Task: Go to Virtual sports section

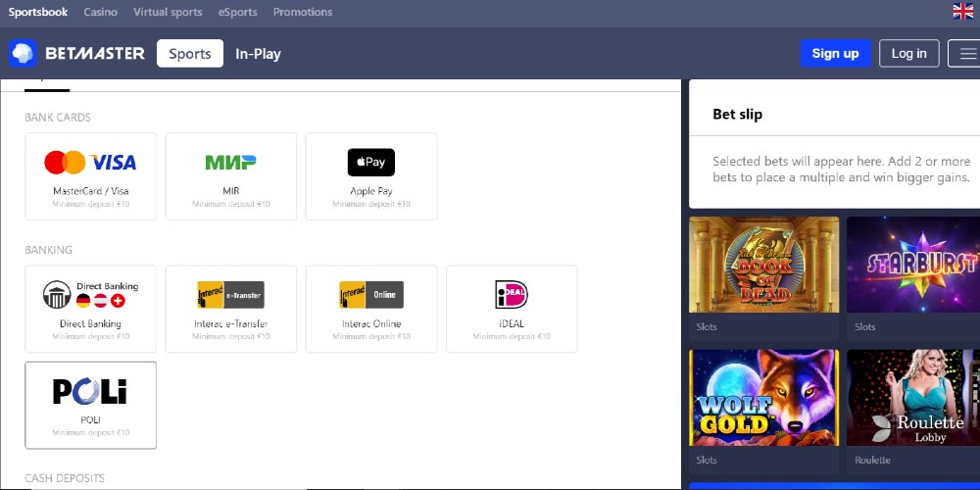Action: click(168, 13)
